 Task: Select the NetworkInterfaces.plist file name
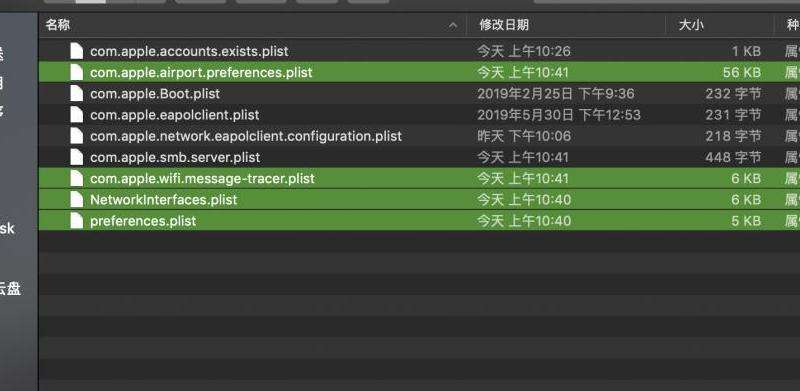point(163,200)
